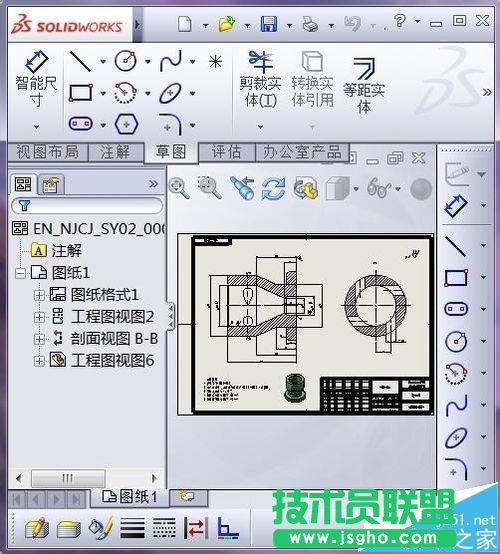The width and height of the screenshot is (500, 554).
Task: Click Line Style dashed icon in bottom toolbar
Action: (x=164, y=529)
